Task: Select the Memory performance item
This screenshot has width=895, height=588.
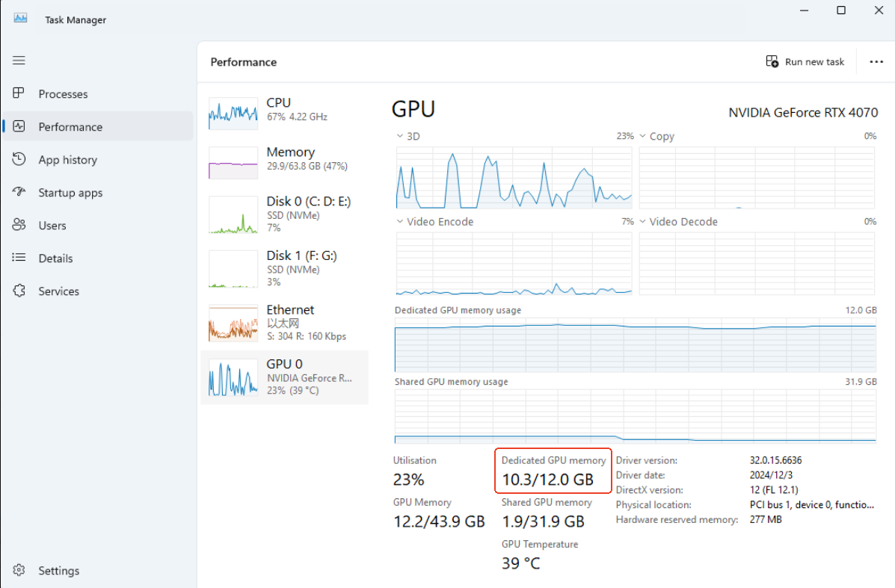Action: pos(284,162)
